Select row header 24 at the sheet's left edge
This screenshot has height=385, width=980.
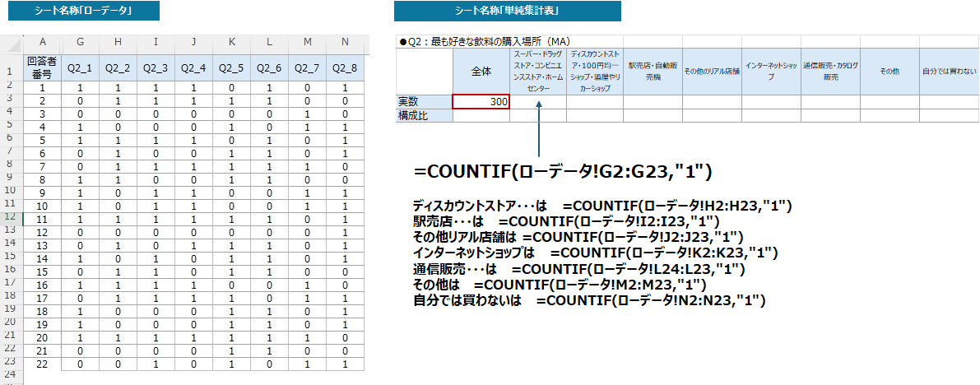tap(11, 374)
